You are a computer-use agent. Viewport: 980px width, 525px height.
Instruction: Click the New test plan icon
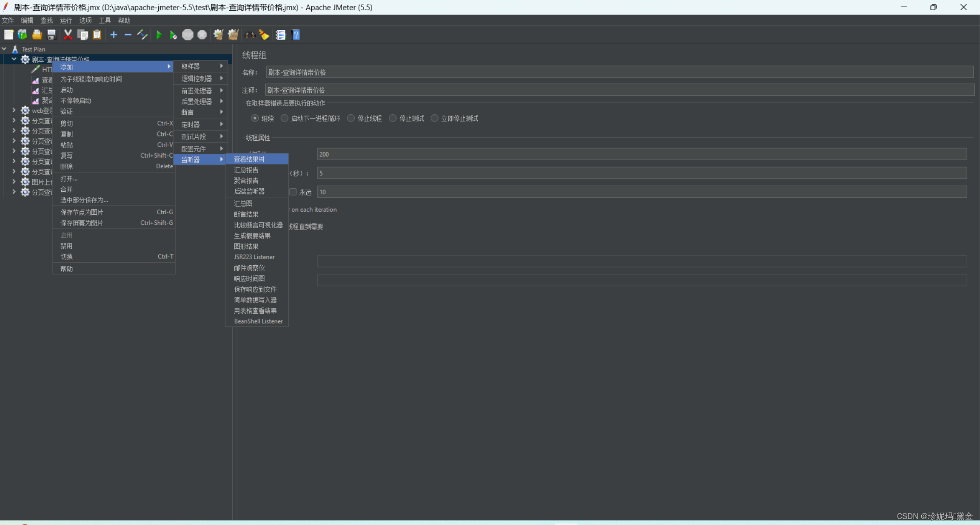click(9, 35)
